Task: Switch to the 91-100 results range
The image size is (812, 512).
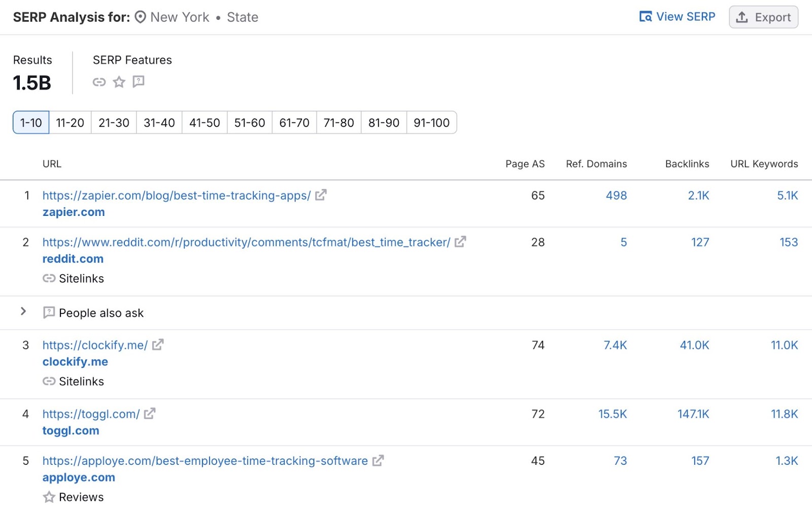Action: pos(431,122)
